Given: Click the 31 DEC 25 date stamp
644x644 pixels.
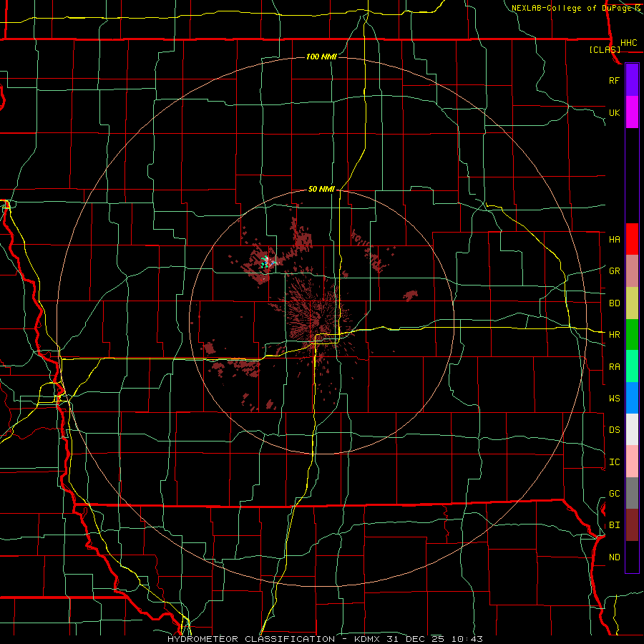Looking at the screenshot, I should click(x=416, y=639).
